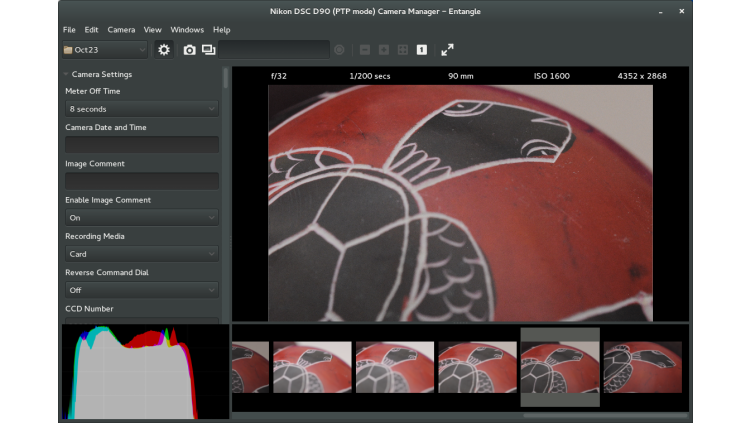Click the cancel operation circular icon

pos(339,50)
